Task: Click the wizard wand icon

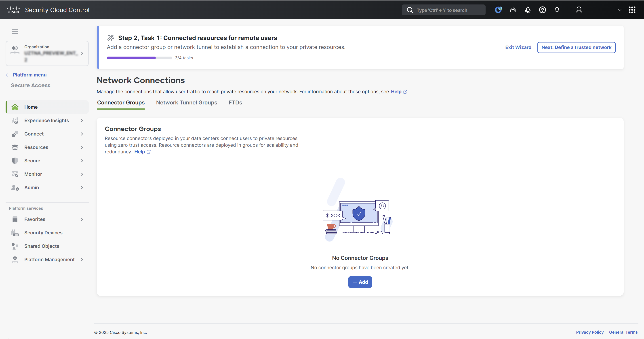Action: [111, 38]
